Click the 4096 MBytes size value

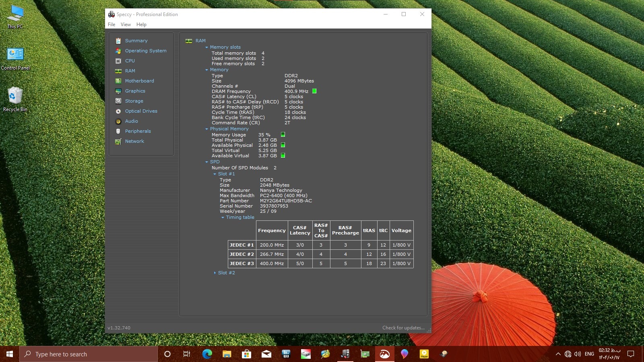299,81
